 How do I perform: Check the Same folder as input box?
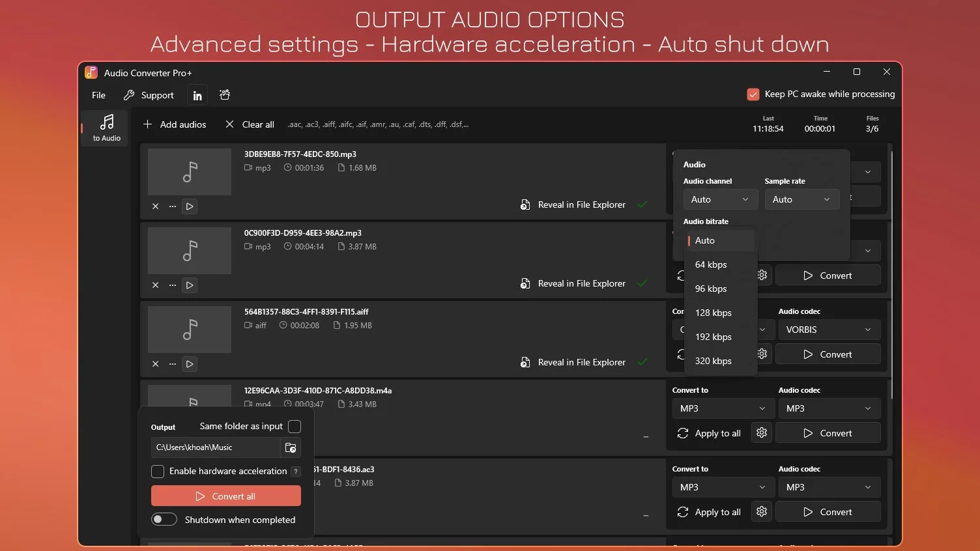point(295,427)
